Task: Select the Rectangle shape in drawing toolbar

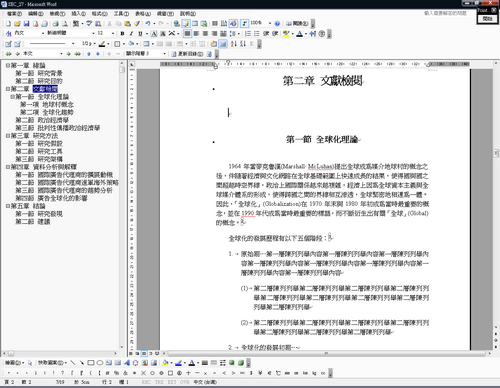Action: [91, 363]
